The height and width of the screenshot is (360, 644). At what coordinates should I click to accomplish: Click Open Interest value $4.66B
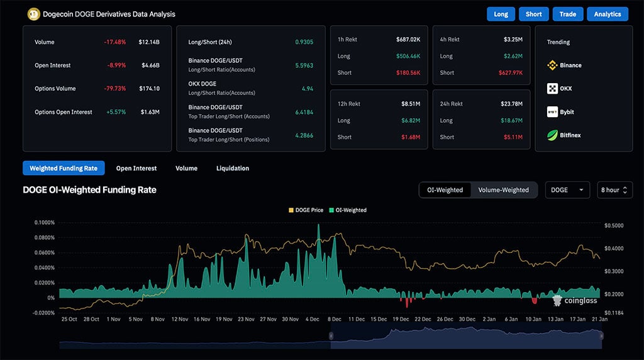[x=150, y=65]
